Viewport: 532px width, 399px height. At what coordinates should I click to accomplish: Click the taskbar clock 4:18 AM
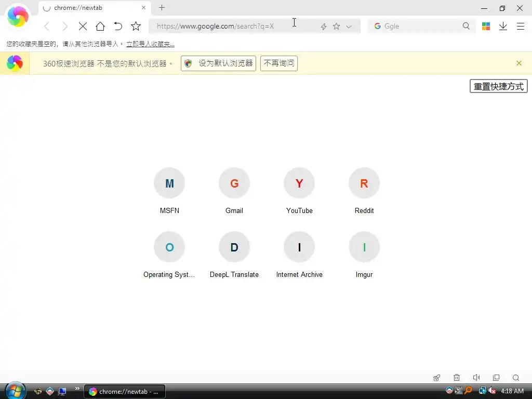coord(512,391)
